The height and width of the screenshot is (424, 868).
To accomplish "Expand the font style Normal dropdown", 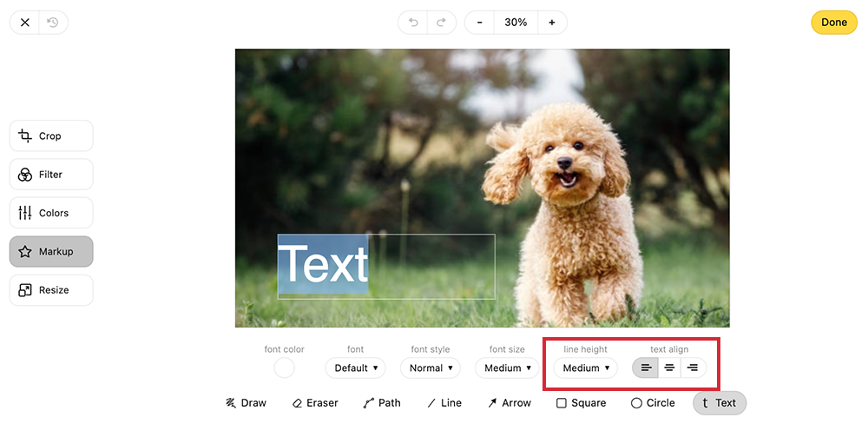I will coord(431,368).
